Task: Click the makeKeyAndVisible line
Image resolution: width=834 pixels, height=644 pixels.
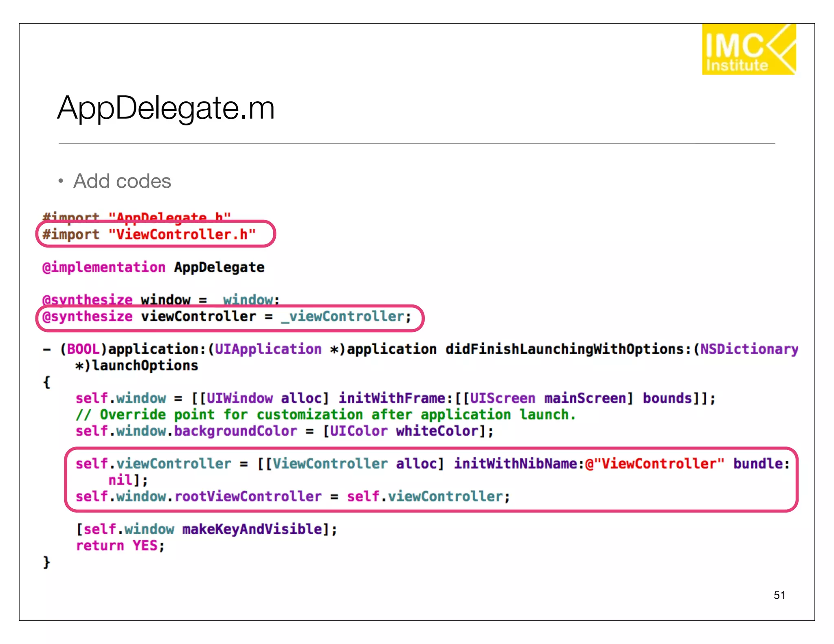Action: (207, 529)
